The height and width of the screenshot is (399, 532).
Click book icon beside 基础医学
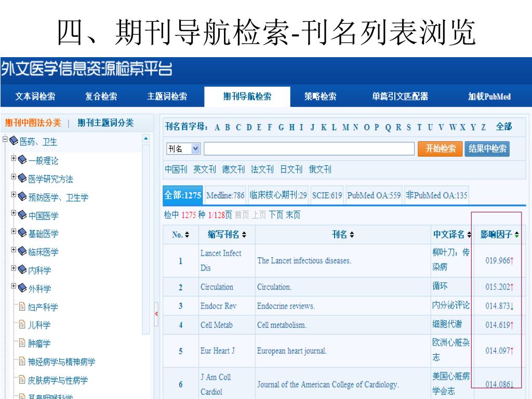tap(22, 233)
